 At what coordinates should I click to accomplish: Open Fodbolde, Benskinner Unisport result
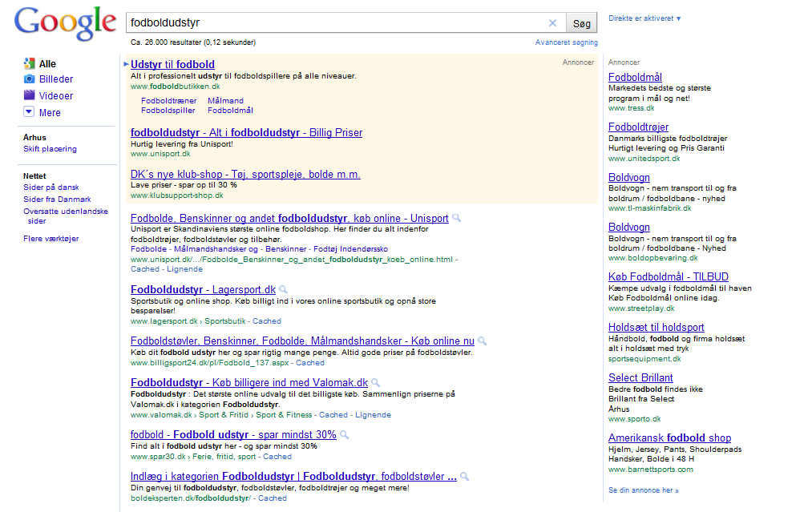pyautogui.click(x=289, y=219)
